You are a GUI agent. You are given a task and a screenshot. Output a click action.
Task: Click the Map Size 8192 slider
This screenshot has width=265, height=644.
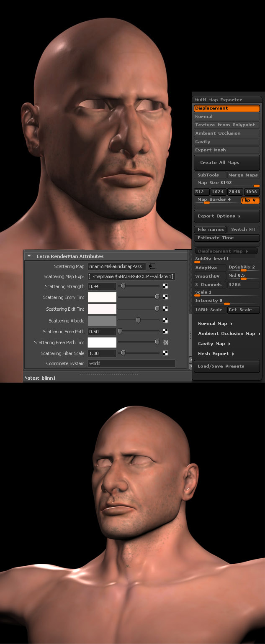click(226, 184)
